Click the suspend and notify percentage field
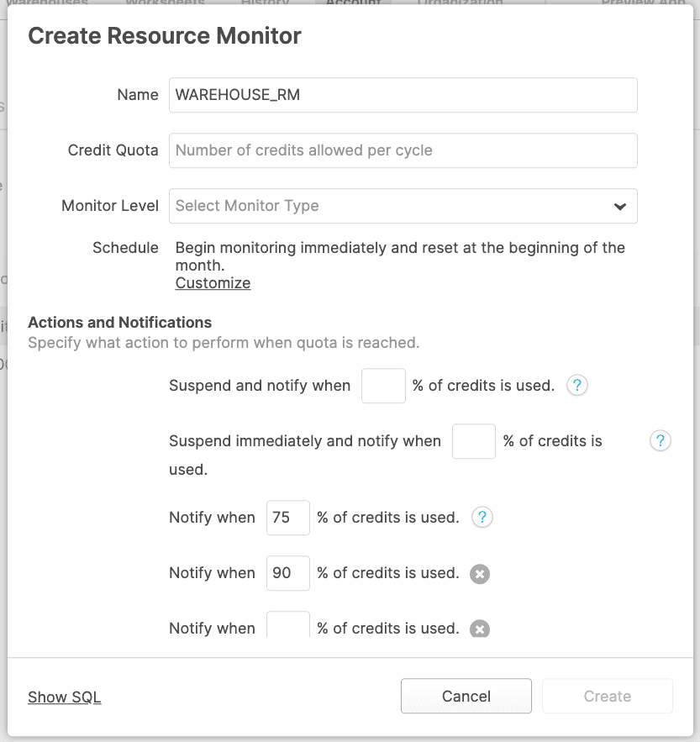Viewport: 700px width, 742px height. 383,385
